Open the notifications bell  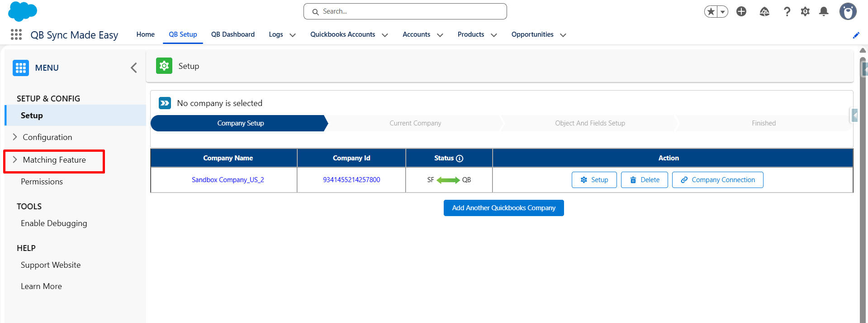824,11
